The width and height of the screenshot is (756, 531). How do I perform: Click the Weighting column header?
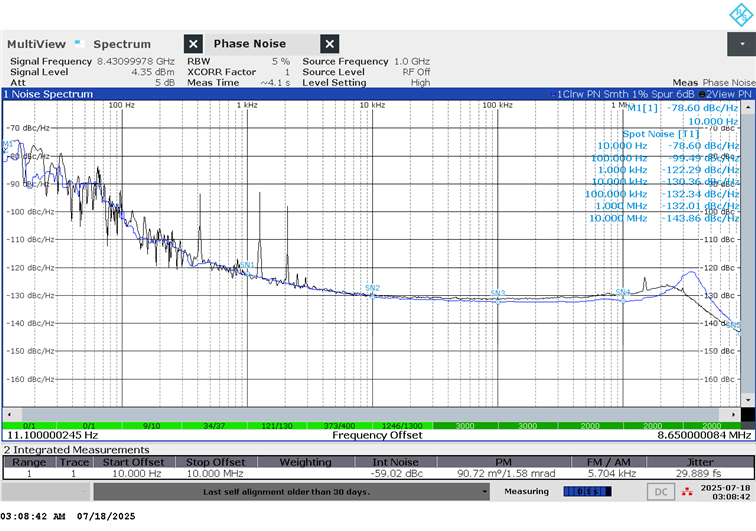[x=306, y=462]
